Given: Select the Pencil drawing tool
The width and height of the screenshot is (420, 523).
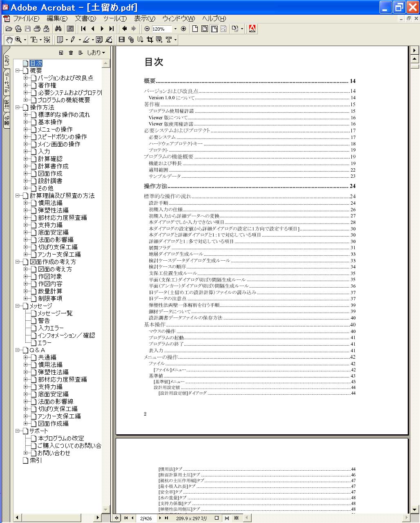Looking at the screenshot, I should click(x=73, y=40).
